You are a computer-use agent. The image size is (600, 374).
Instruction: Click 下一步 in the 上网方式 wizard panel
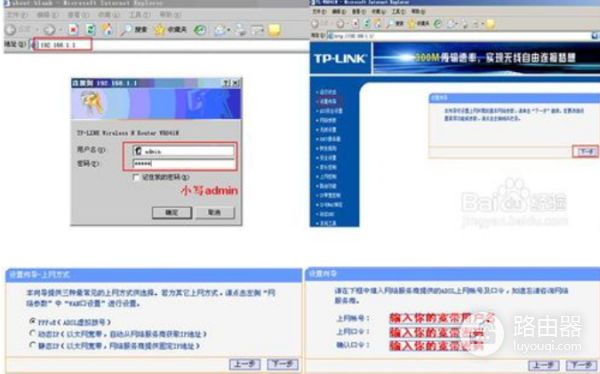[x=283, y=364]
